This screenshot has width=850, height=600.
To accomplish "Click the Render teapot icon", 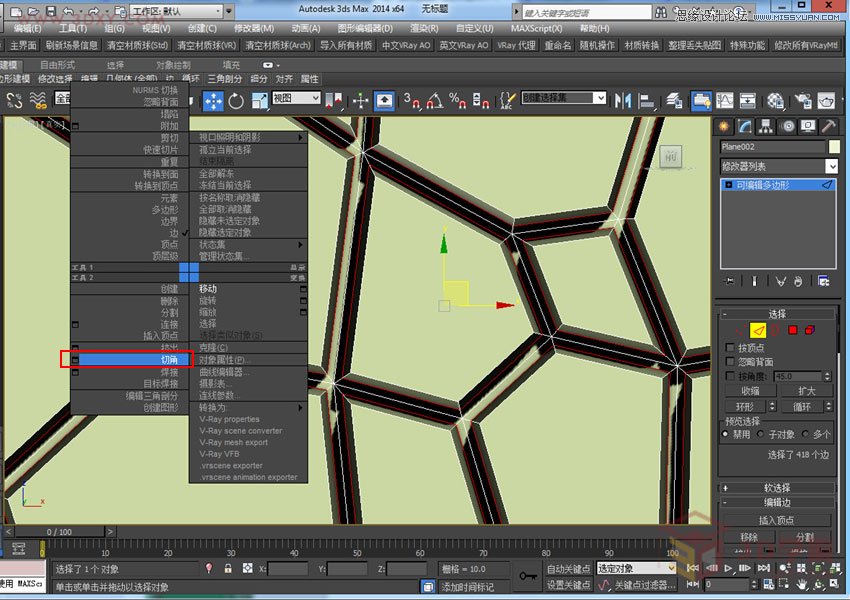I will [x=826, y=101].
